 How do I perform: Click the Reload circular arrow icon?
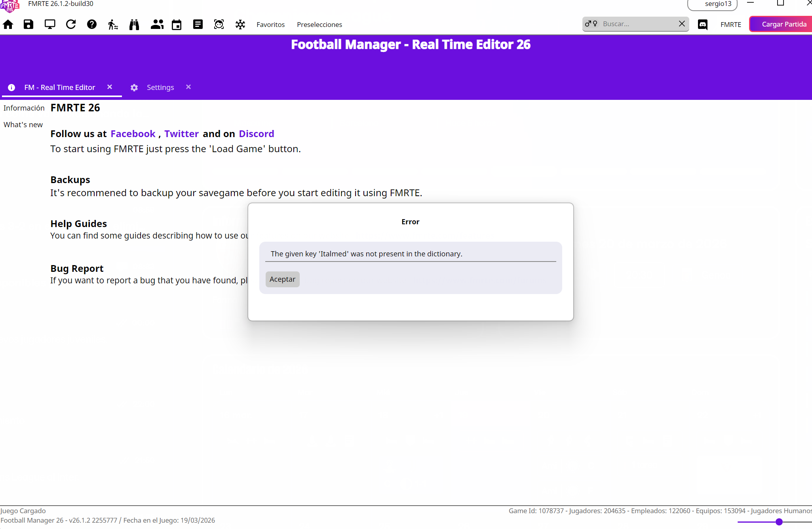pyautogui.click(x=71, y=25)
